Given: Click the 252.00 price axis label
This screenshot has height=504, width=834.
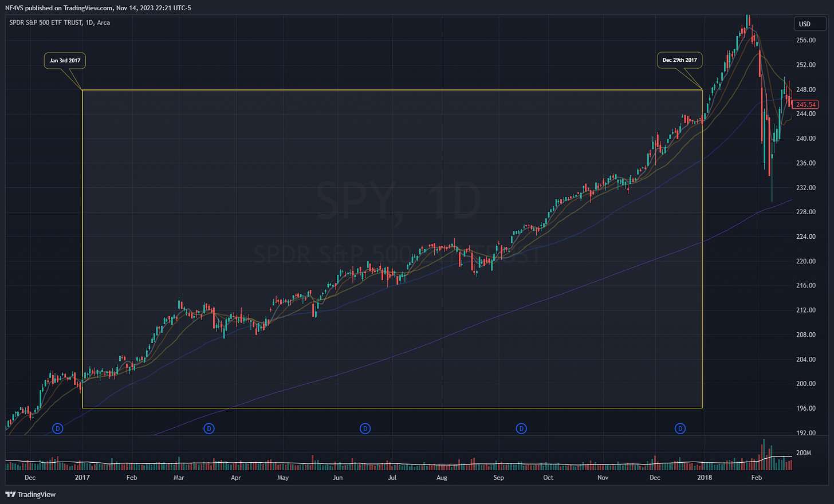Looking at the screenshot, I should point(805,65).
